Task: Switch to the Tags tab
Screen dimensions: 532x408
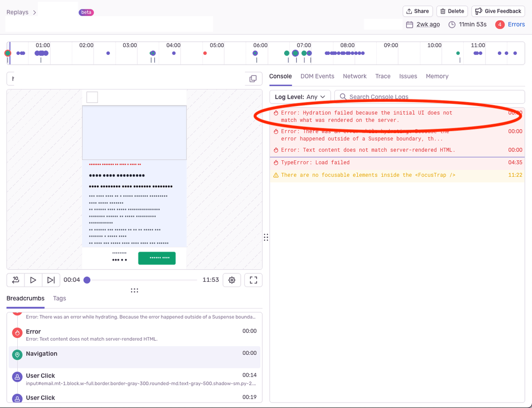Action: [59, 298]
